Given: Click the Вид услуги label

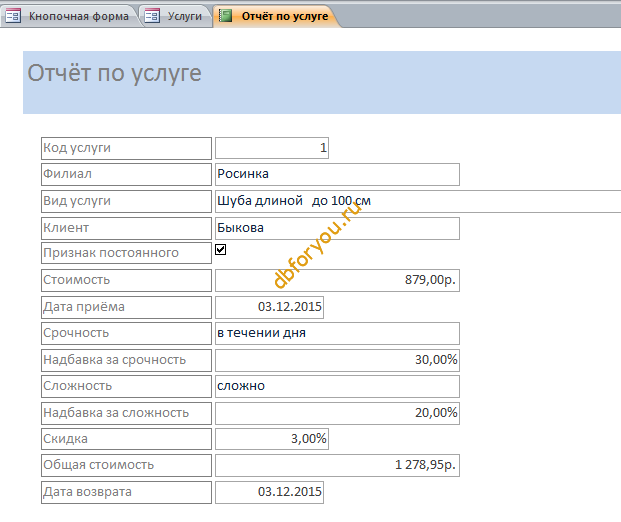Looking at the screenshot, I should [x=126, y=201].
